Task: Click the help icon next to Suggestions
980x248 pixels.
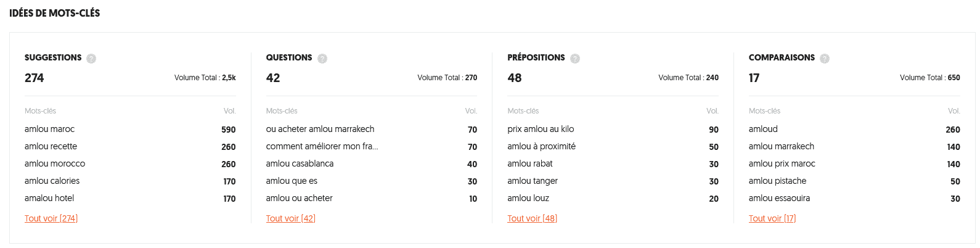Action: coord(91,59)
